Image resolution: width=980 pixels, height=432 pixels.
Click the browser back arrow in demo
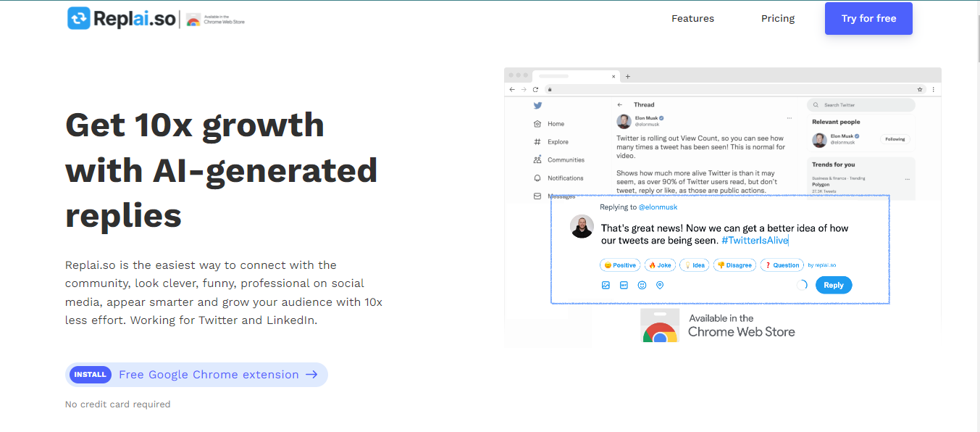(512, 89)
